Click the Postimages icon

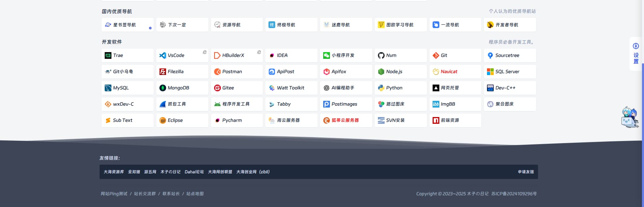[327, 104]
